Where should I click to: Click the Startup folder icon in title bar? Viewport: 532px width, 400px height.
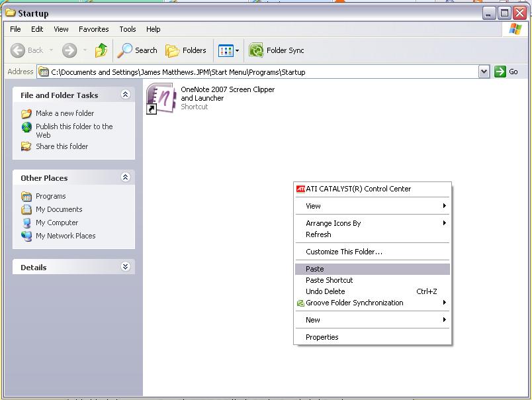point(11,13)
